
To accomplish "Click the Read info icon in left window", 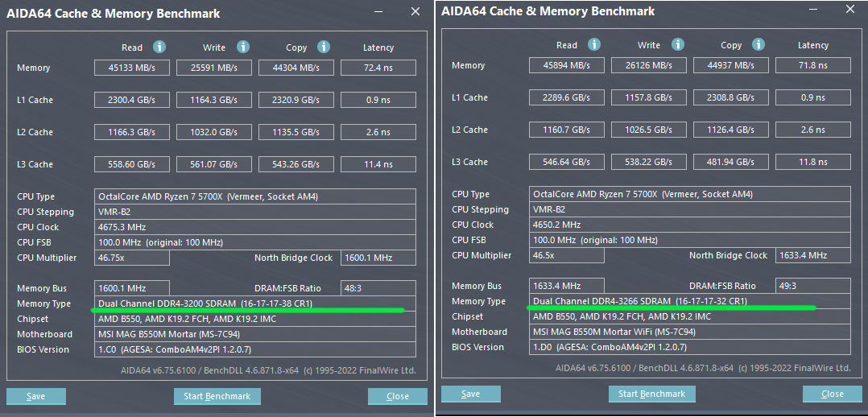I will point(159,47).
